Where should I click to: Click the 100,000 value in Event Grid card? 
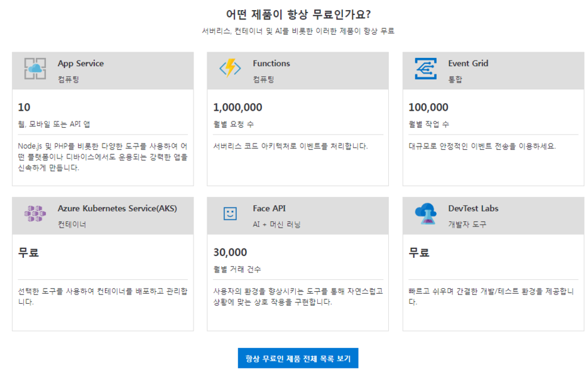428,107
